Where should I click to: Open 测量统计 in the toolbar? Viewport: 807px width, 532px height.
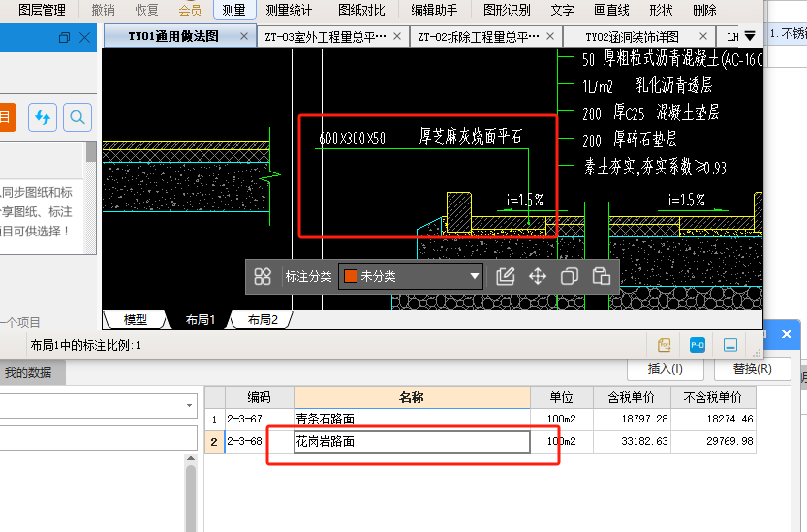pos(289,10)
